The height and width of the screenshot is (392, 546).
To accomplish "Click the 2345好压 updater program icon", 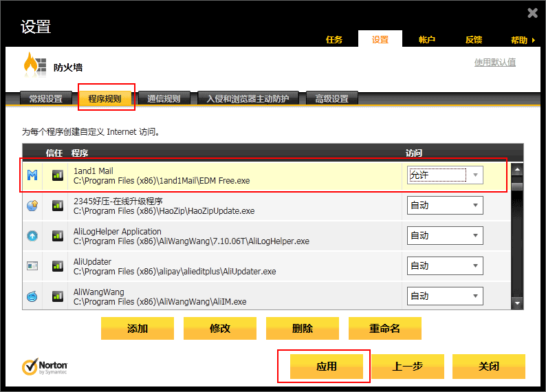I will [32, 206].
